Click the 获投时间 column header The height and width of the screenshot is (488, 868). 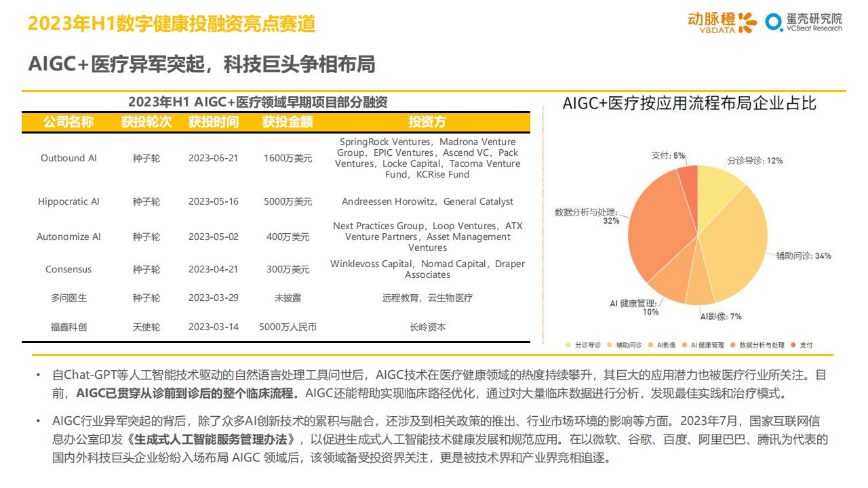pos(214,123)
